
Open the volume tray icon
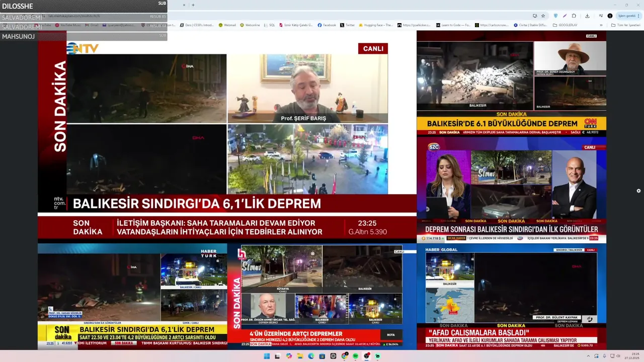618,356
